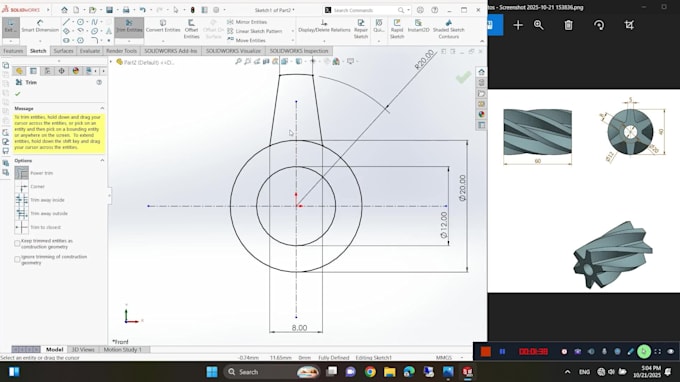Open the Trim Entities dropdown arrow
680x382 pixels.
coord(129,41)
